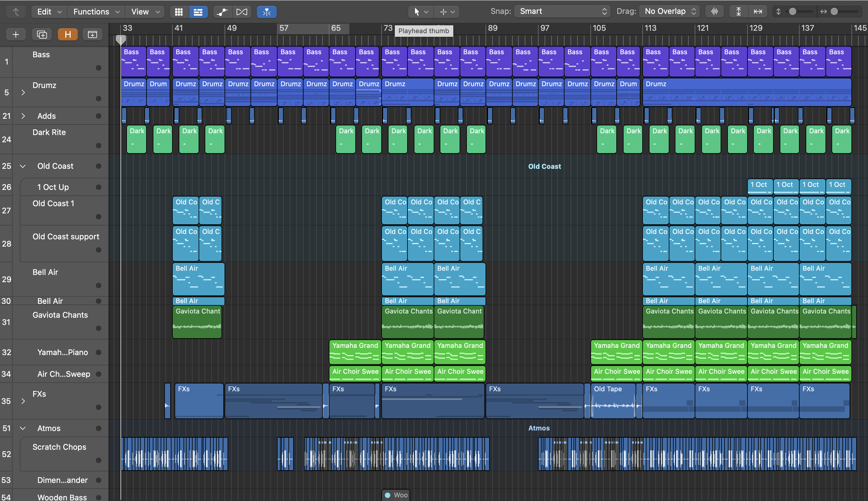Click the vertical auto zoom icon
Image resolution: width=868 pixels, height=501 pixels.
click(x=738, y=11)
